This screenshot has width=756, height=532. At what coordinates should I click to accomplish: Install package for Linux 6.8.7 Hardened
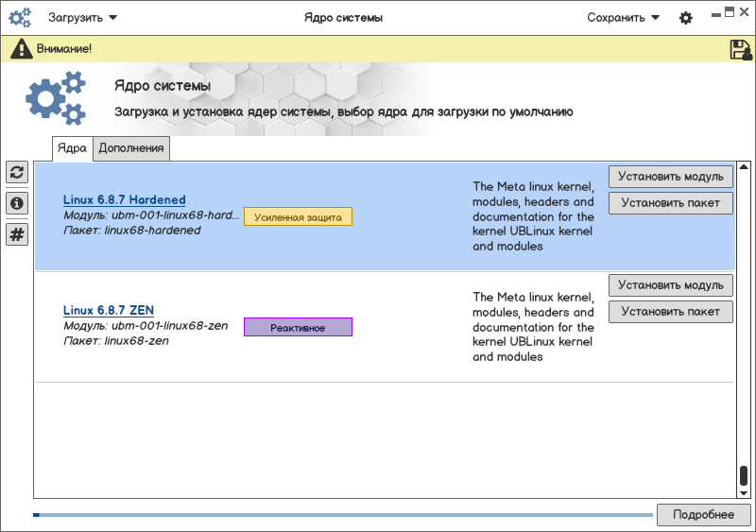pos(670,203)
